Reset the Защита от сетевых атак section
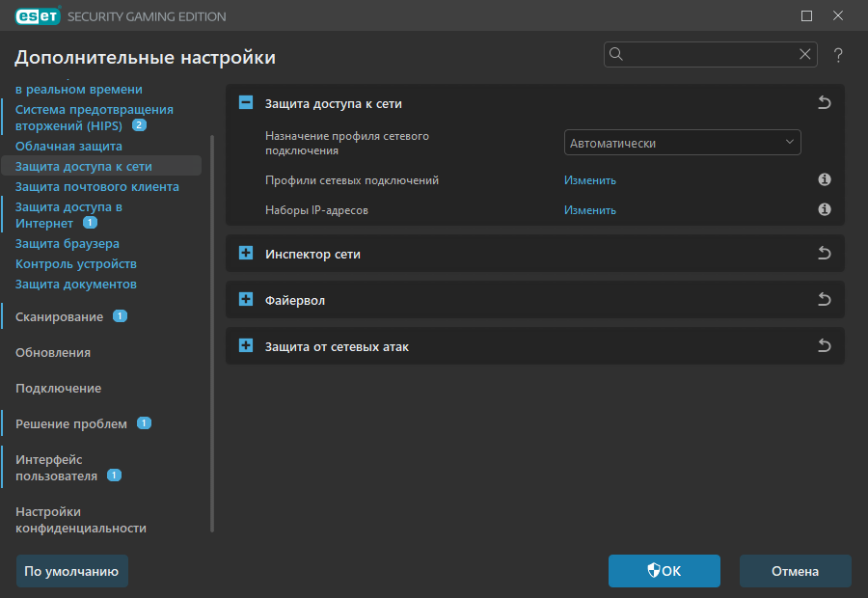The width and height of the screenshot is (868, 598). point(825,346)
